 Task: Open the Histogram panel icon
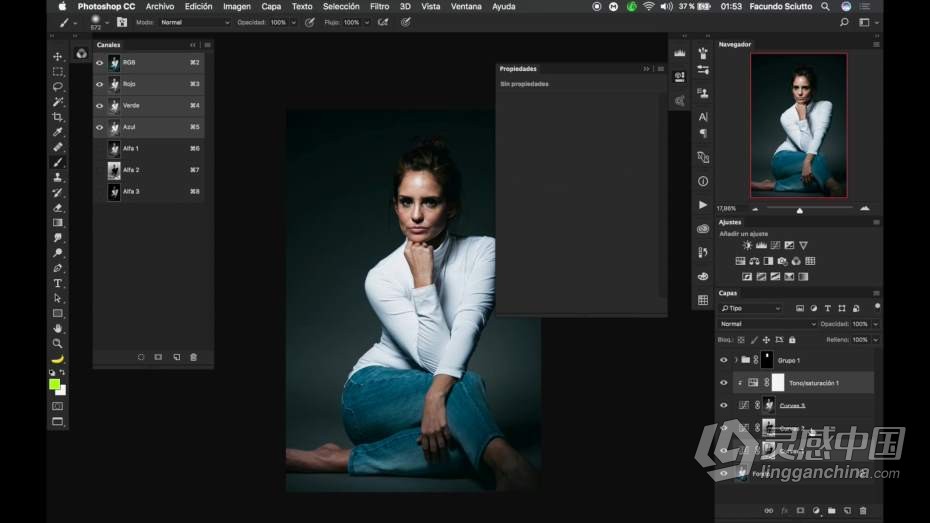point(680,53)
